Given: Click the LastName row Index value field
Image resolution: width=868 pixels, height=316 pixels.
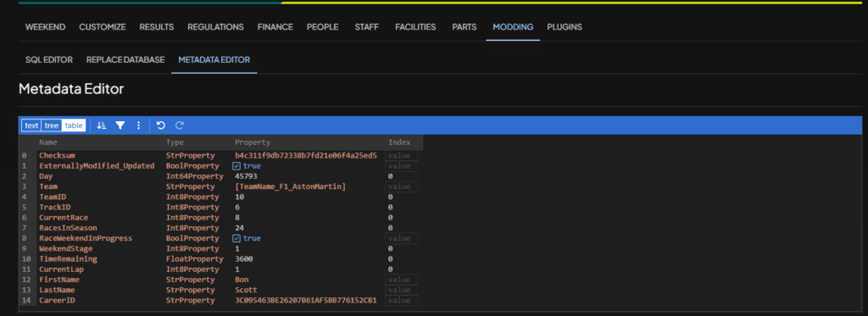Looking at the screenshot, I should point(401,290).
